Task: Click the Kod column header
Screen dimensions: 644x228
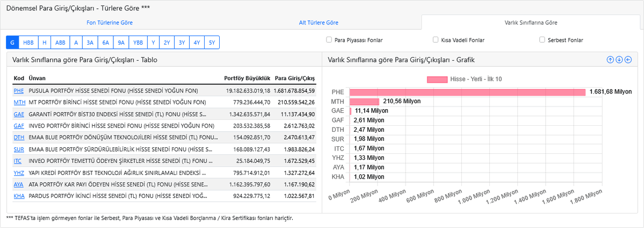Action: pos(19,78)
